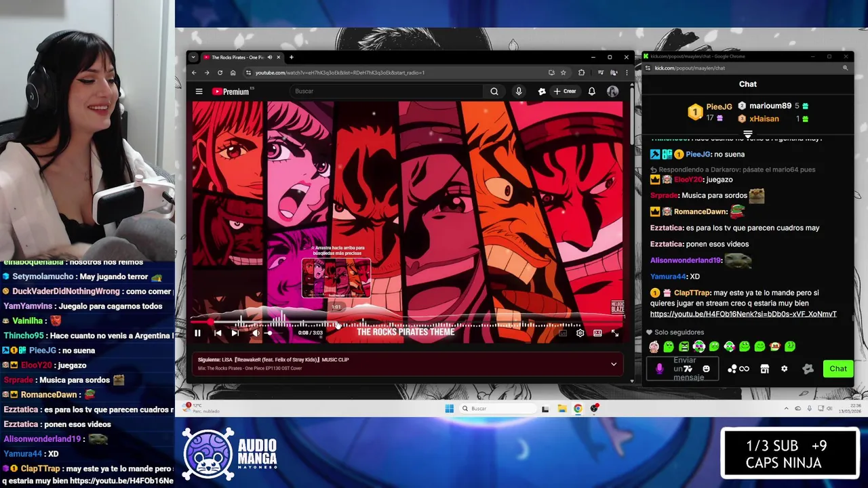Adjust the YouTube volume slider
868x488 pixels.
click(x=275, y=333)
